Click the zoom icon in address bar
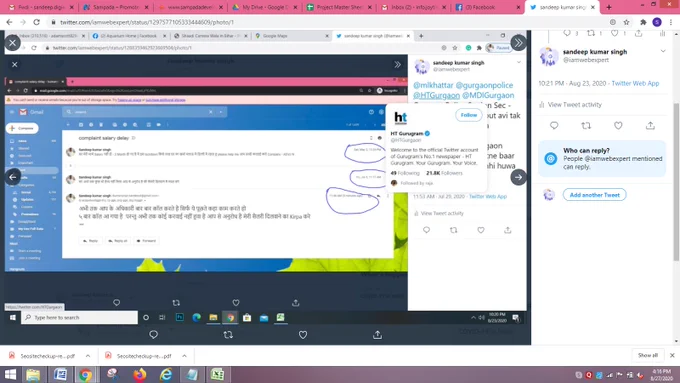Viewport: 680px width, 383px height. click(612, 22)
